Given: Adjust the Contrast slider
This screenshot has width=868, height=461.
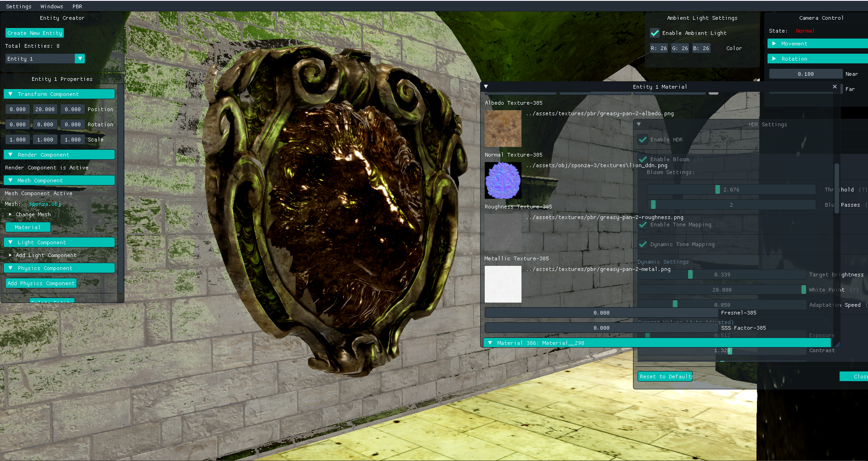Looking at the screenshot, I should [722, 350].
